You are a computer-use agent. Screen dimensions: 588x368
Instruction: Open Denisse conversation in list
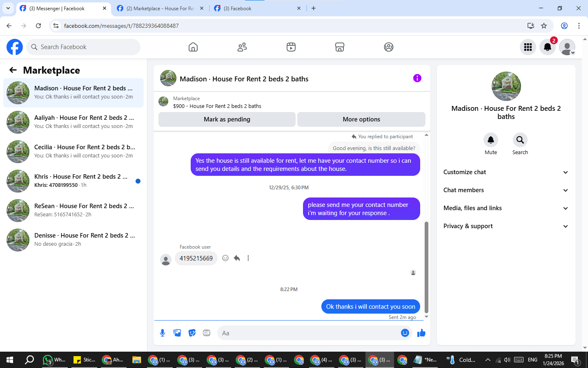(73, 240)
